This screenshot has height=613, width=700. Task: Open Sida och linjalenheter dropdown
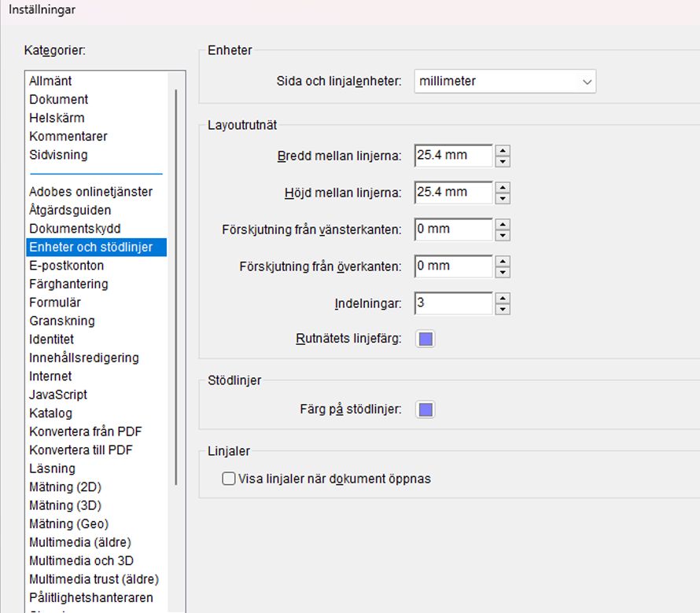click(x=505, y=81)
